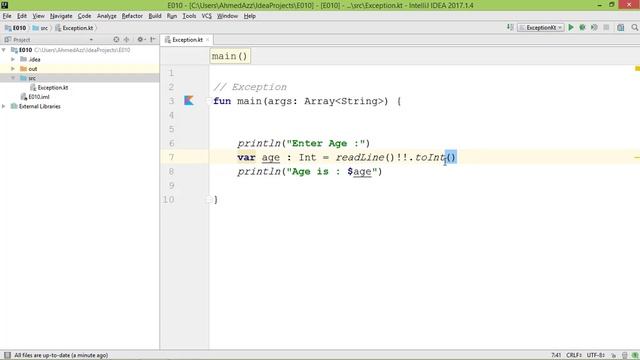Fold the main function at line 3
This screenshot has height=360, width=640.
[x=209, y=101]
